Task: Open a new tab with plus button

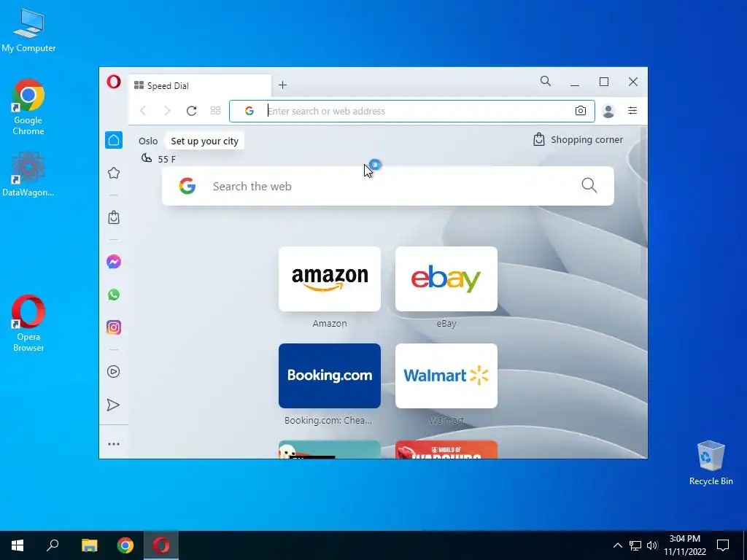Action: [282, 85]
